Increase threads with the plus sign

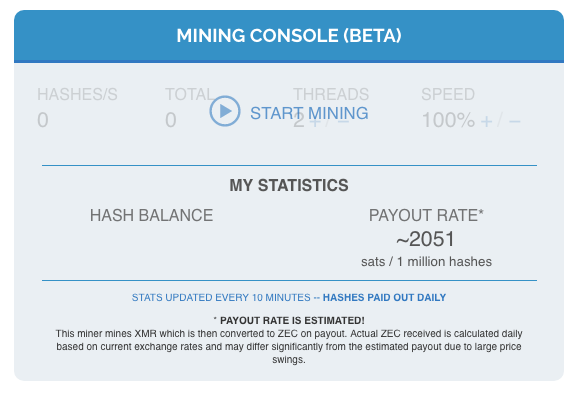[316, 121]
